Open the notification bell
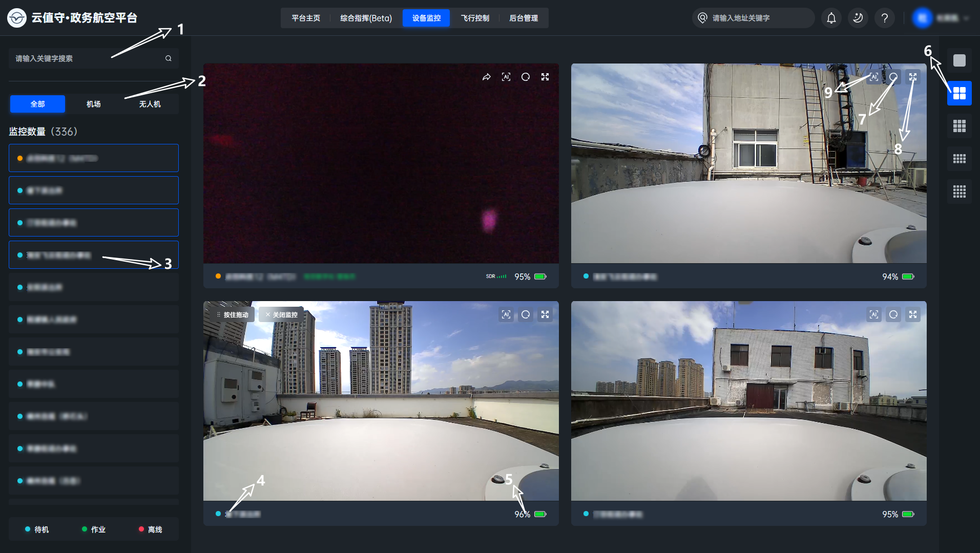 point(831,18)
